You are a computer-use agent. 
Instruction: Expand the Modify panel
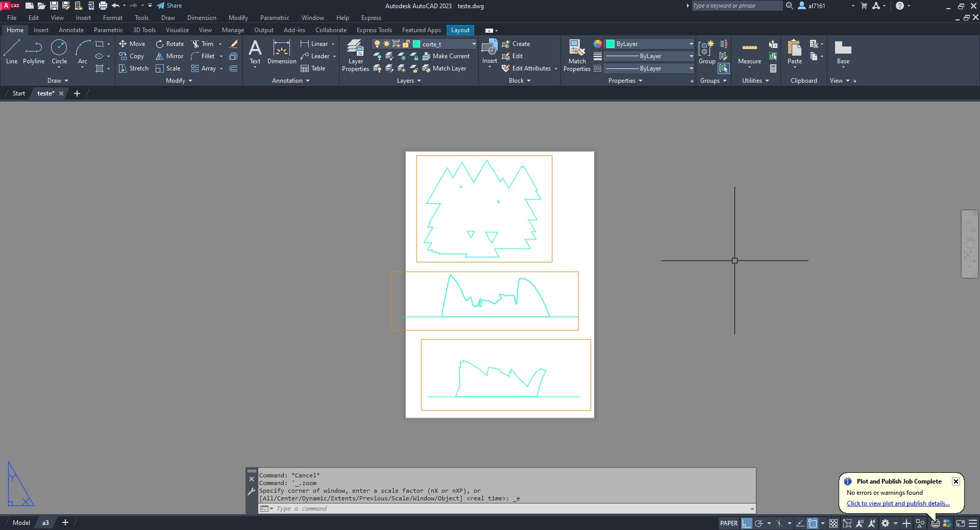(x=179, y=81)
